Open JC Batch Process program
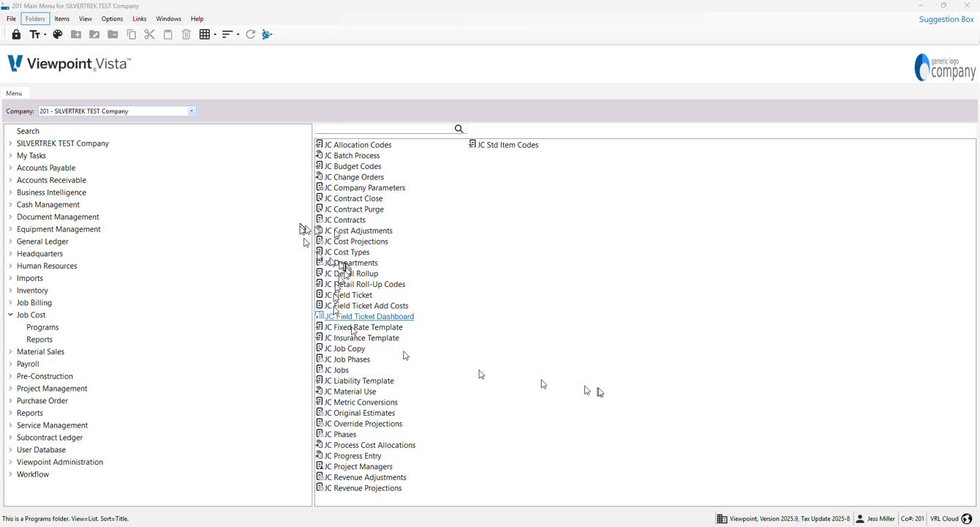 (352, 156)
